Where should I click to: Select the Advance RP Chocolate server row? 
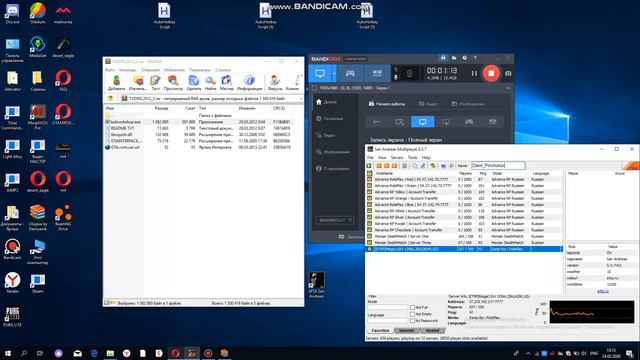pos(464,230)
